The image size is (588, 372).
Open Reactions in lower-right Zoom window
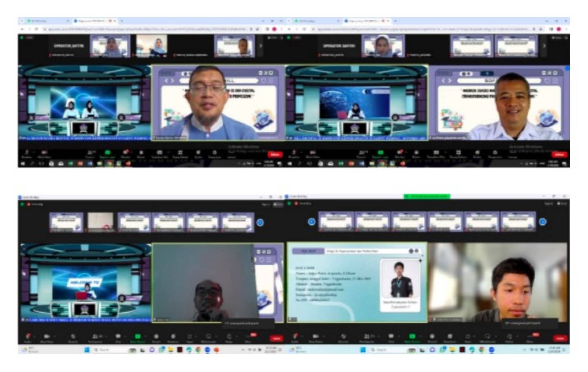450,337
